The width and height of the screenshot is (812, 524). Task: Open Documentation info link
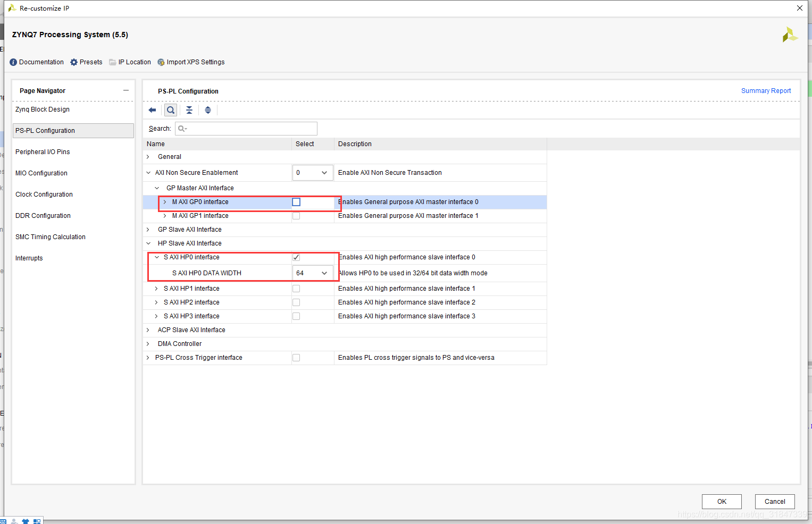point(37,62)
